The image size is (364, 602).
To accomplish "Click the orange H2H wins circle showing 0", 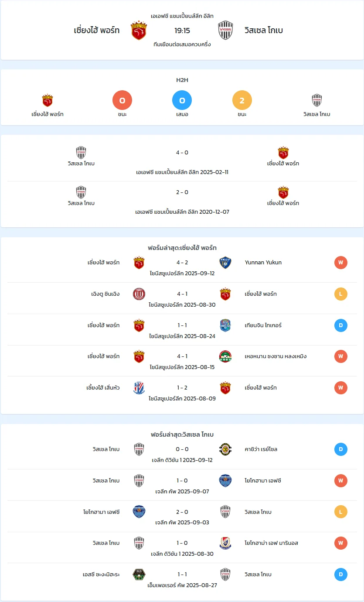I will (122, 100).
